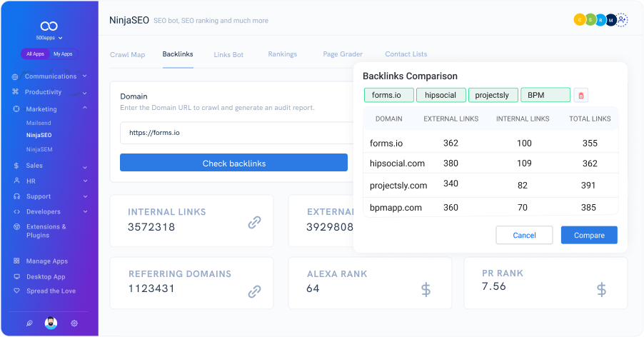This screenshot has height=337, width=644.
Task: Switch to the Crawl Map tab
Action: coord(127,54)
